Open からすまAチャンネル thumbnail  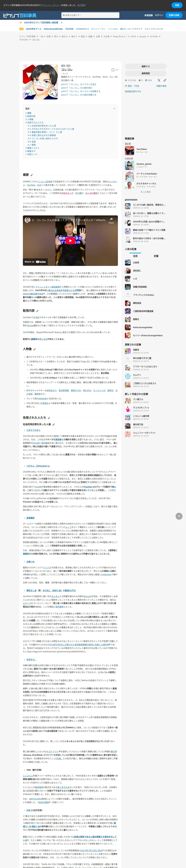point(129,185)
